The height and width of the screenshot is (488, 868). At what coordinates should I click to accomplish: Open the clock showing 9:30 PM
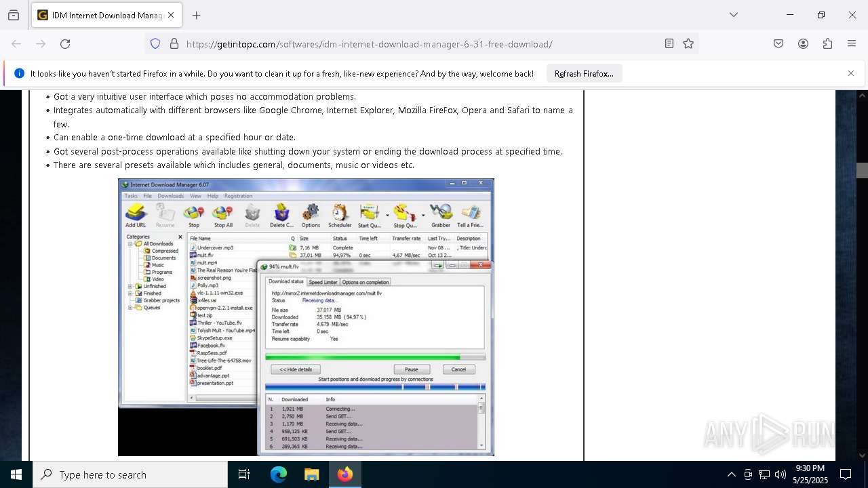(x=810, y=474)
